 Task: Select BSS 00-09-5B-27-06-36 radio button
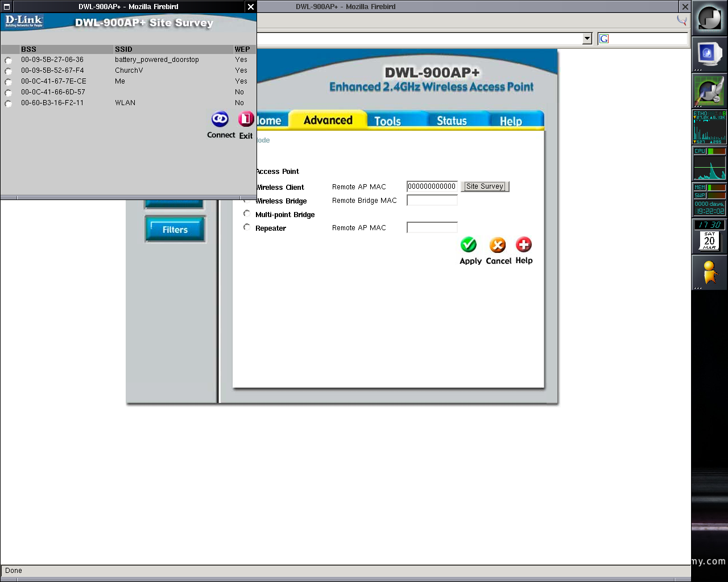[x=8, y=60]
